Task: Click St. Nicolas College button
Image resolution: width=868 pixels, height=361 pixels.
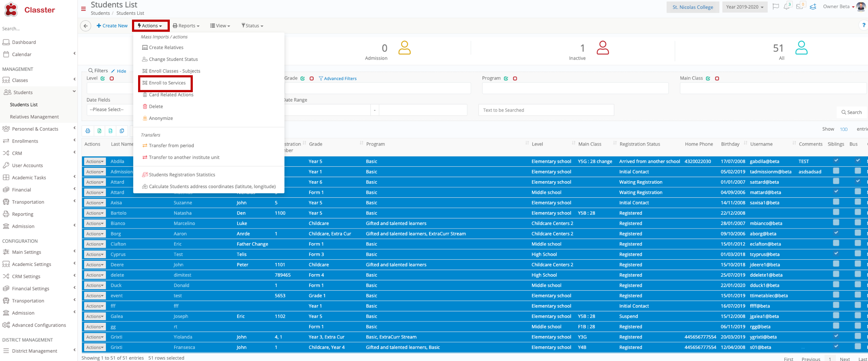Action: click(693, 7)
